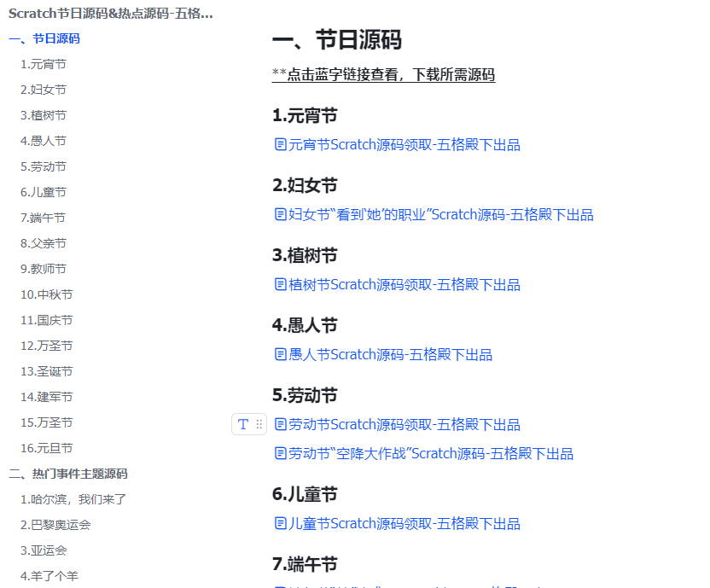This screenshot has width=710, height=588.
Task: Jump to 15.万圣节 in outline
Action: click(47, 422)
